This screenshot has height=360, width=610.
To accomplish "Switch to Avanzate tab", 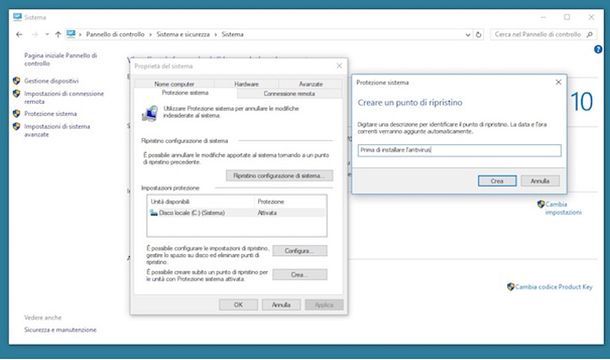I will [310, 84].
